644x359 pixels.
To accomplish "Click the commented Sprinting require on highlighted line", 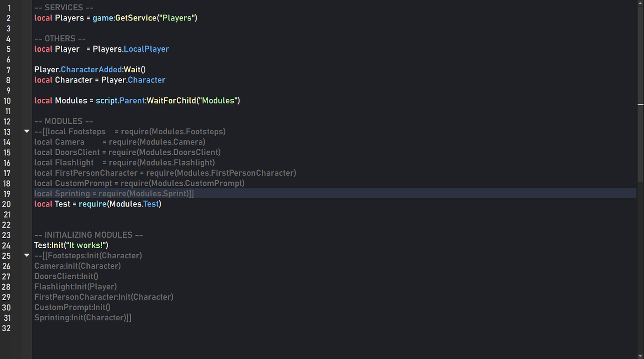I will [114, 193].
